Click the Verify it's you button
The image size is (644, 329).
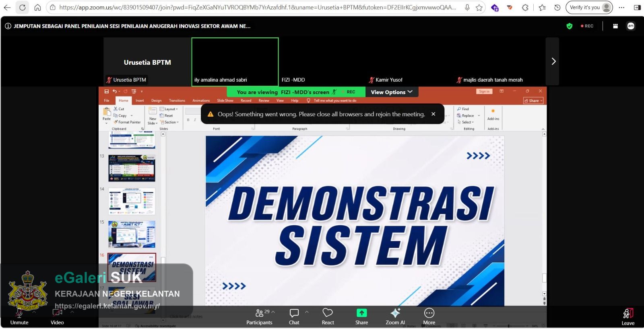pos(589,7)
